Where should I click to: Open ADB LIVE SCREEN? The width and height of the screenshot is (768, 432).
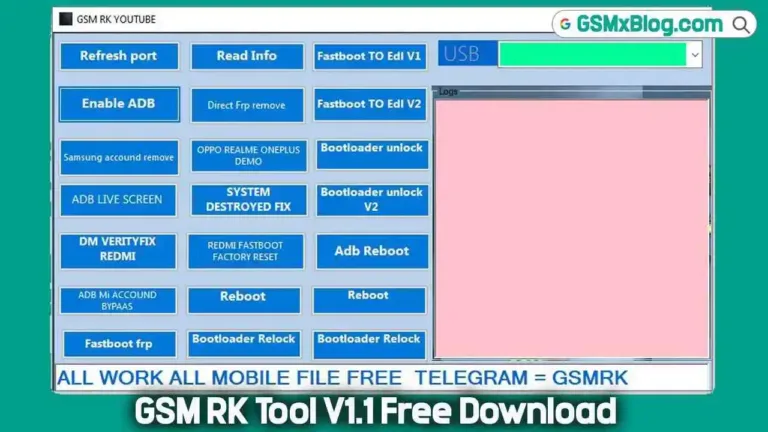point(118,200)
